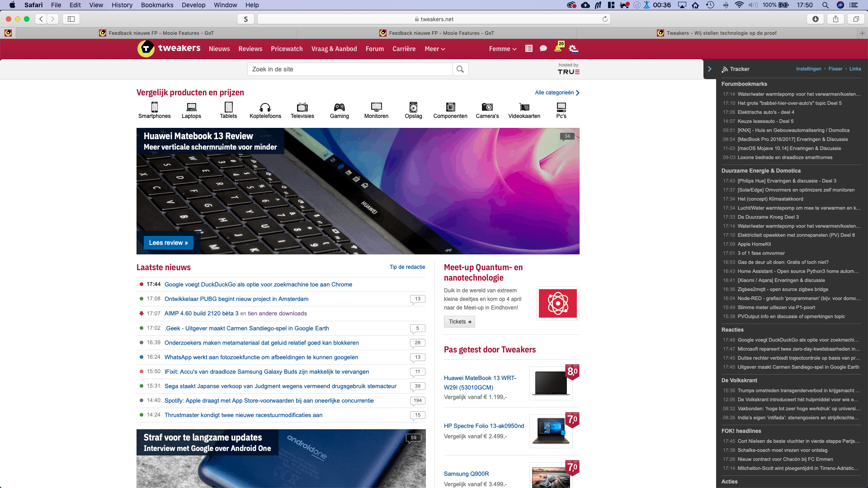Open the Reviews navigation item
The image size is (868, 488).
(x=250, y=49)
